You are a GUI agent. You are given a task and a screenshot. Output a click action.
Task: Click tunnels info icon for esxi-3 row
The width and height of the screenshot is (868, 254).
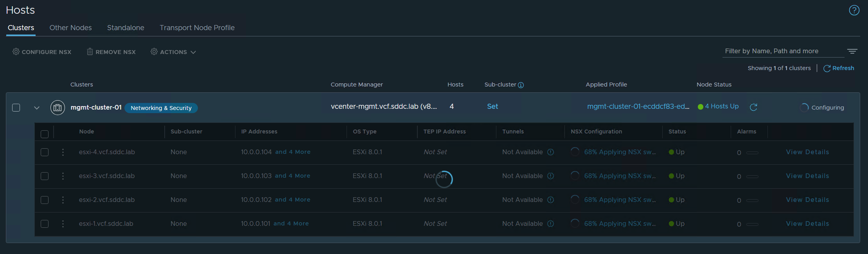click(x=550, y=176)
